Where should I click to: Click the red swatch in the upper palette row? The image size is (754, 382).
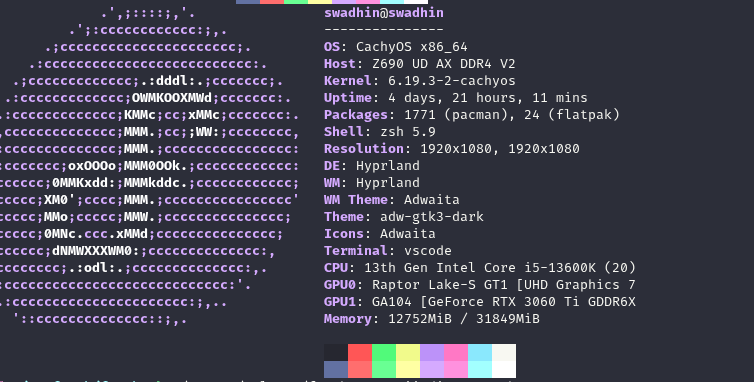360,352
